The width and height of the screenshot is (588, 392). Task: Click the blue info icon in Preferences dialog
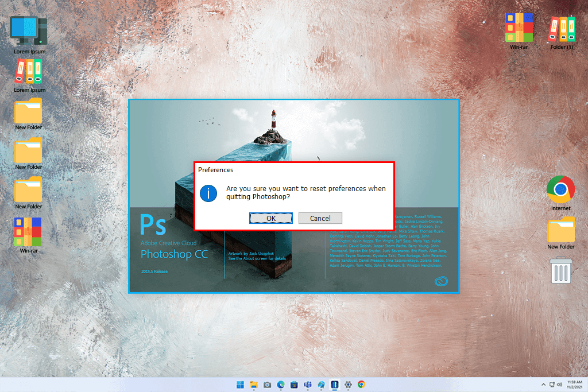tap(208, 193)
